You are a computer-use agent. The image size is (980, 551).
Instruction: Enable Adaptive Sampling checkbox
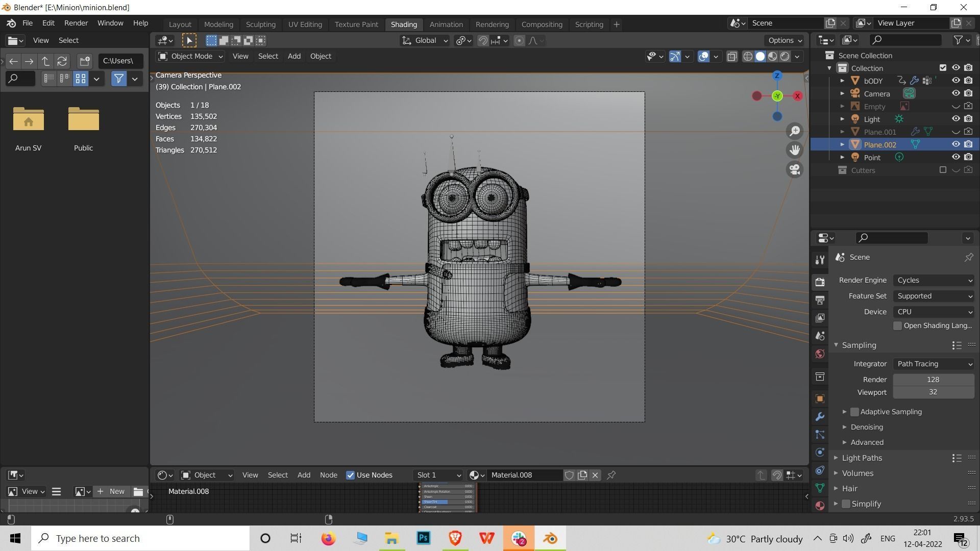coord(854,412)
